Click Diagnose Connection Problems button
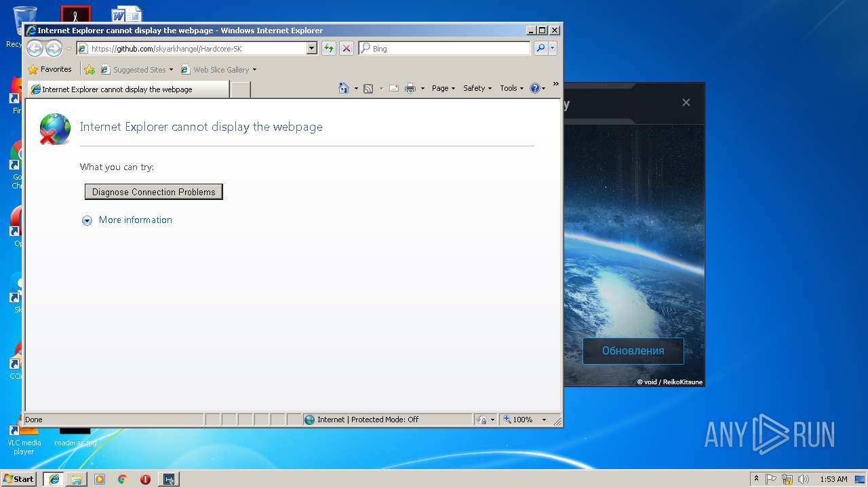The image size is (868, 488). tap(154, 192)
